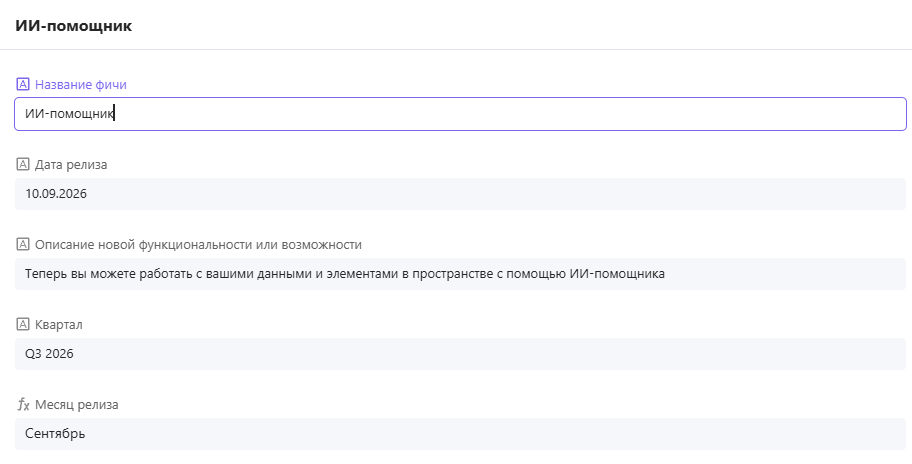Viewport: 912px width, 464px height.
Task: Click the formula fx icon beside Месяц релиза
Action: (x=23, y=405)
